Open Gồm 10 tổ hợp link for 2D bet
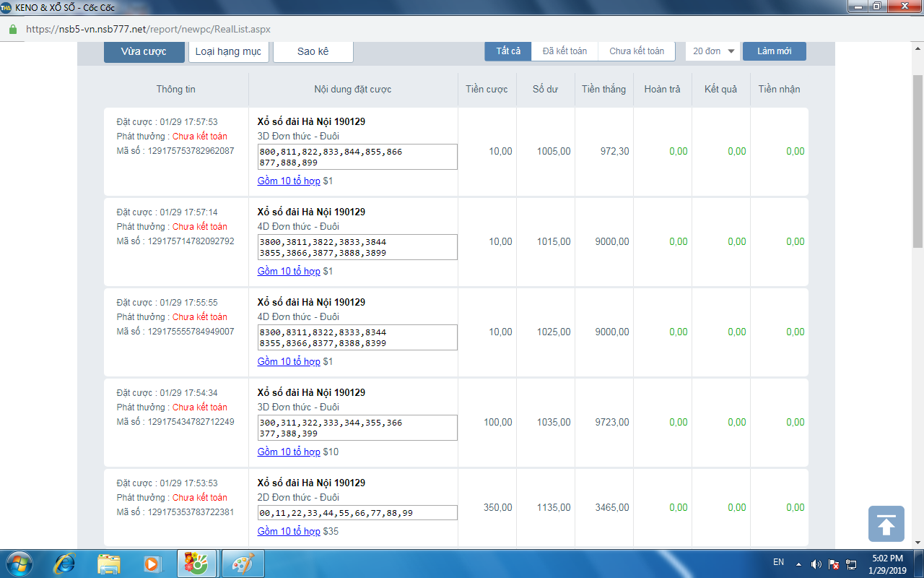 click(x=289, y=531)
